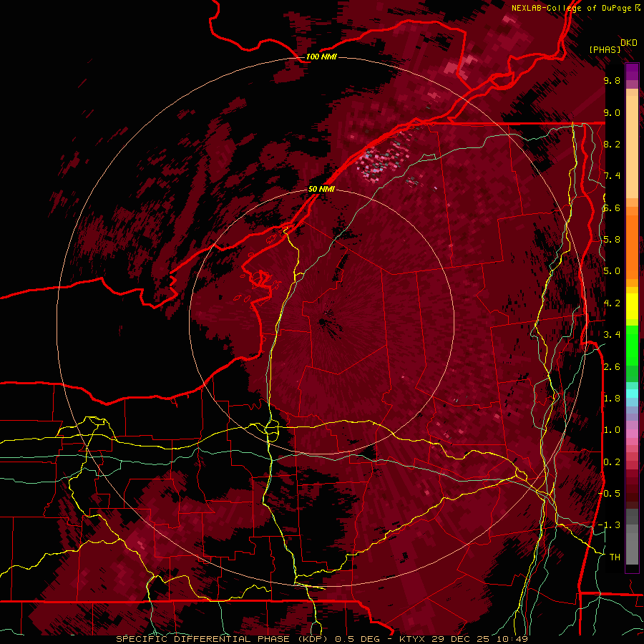This screenshot has width=644, height=644.
Task: Pick the yellow segment of the color bar
Action: point(632,306)
